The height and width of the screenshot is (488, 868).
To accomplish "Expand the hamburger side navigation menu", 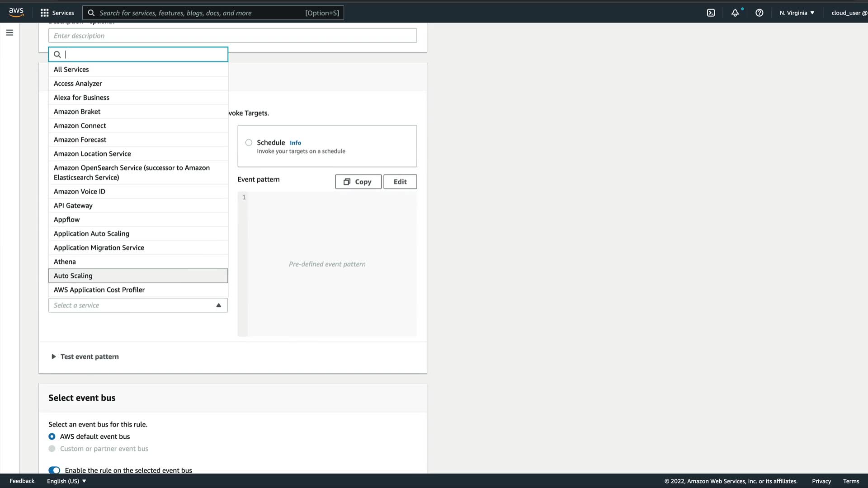I will [x=9, y=33].
